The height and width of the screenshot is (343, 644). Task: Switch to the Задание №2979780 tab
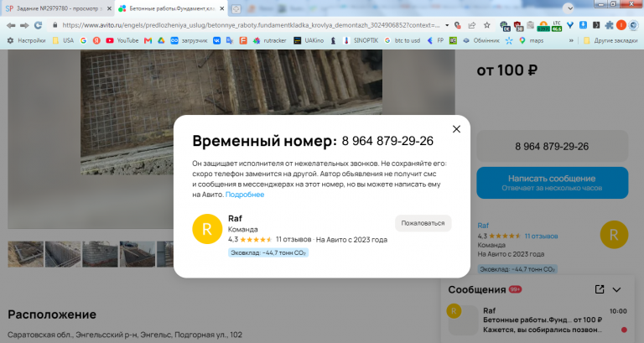(x=58, y=8)
